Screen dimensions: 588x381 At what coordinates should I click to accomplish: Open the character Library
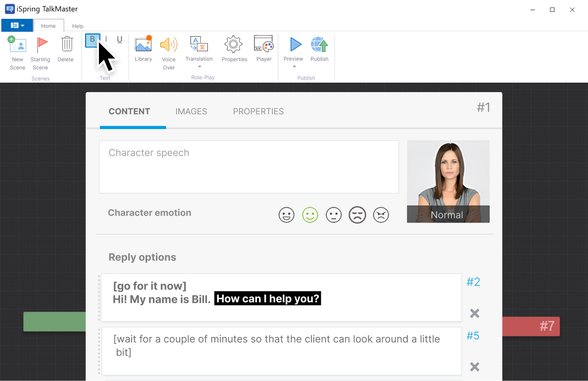tap(143, 49)
